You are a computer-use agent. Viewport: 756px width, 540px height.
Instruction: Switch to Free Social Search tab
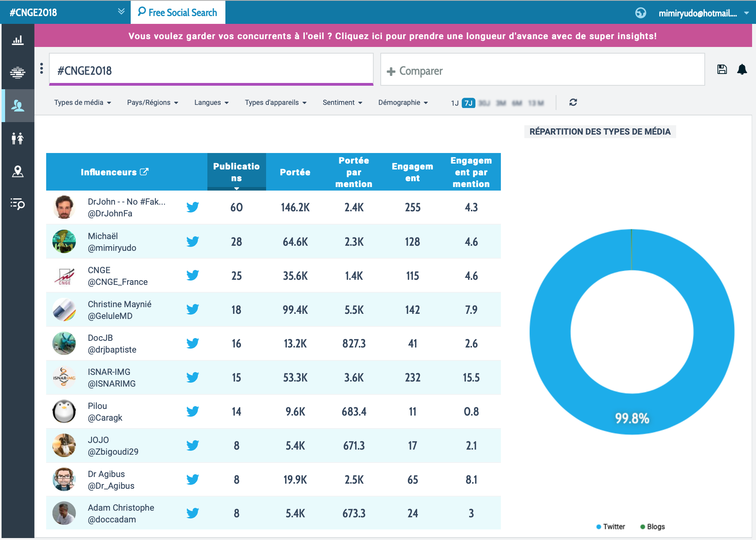click(x=178, y=12)
